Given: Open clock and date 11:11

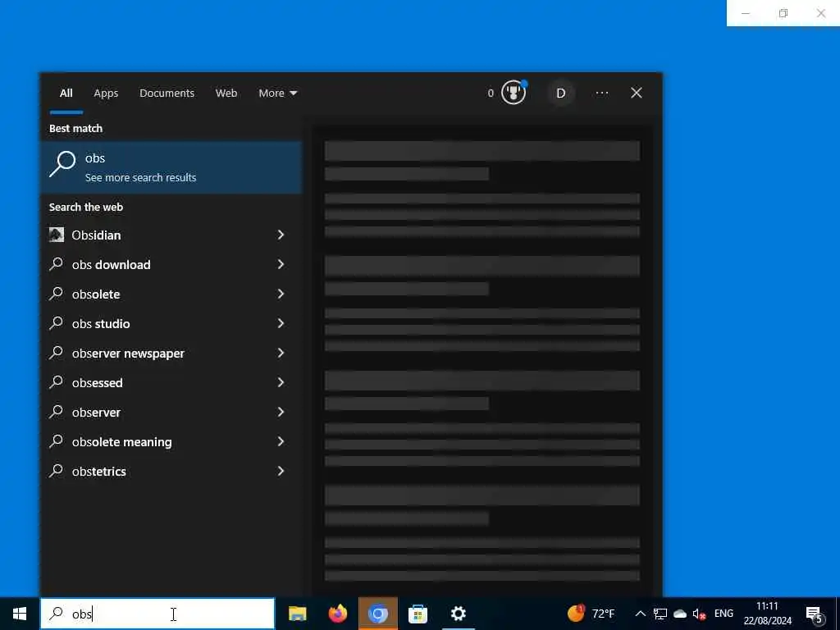Looking at the screenshot, I should 767,614.
